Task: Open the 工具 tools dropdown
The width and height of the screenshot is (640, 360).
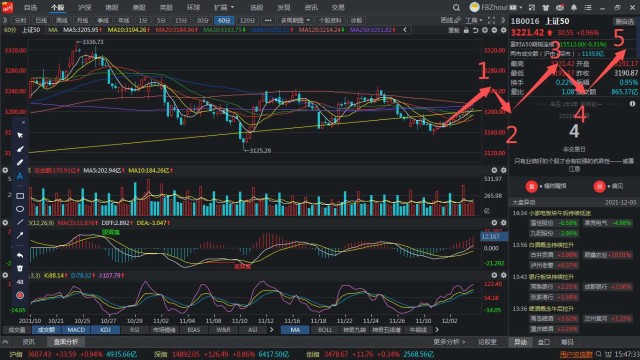Action: [473, 20]
